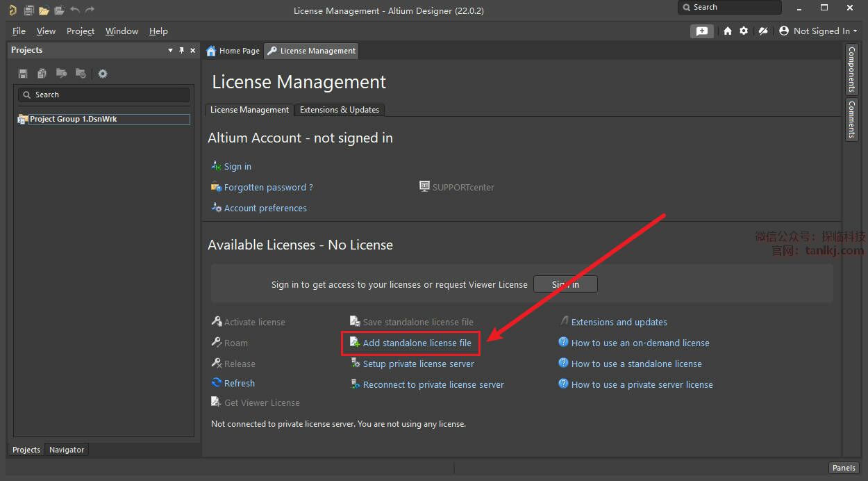
Task: Click the fourth folder icon in Projects toolbar
Action: [x=81, y=74]
